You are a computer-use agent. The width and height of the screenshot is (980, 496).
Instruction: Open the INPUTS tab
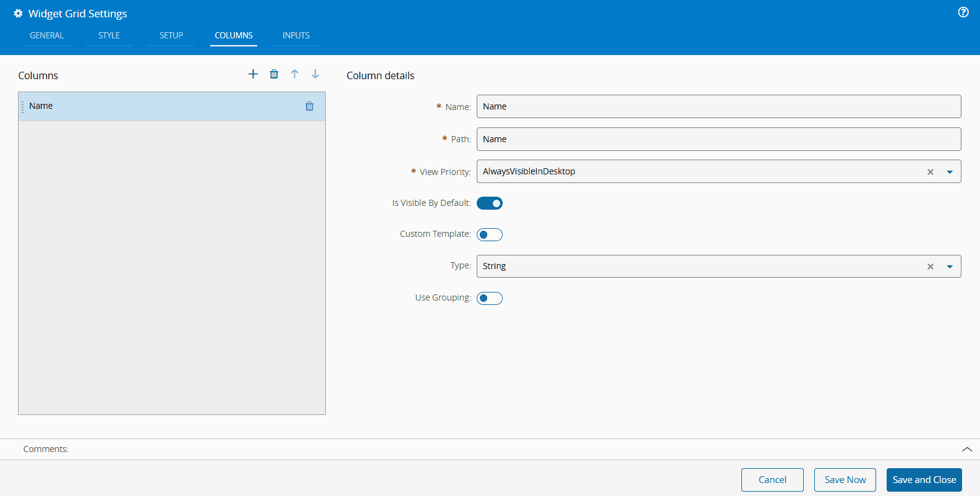point(296,36)
